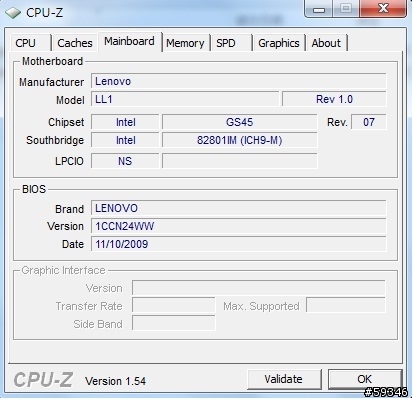This screenshot has width=413, height=400.
Task: Open the SPD tab
Action: [231, 43]
